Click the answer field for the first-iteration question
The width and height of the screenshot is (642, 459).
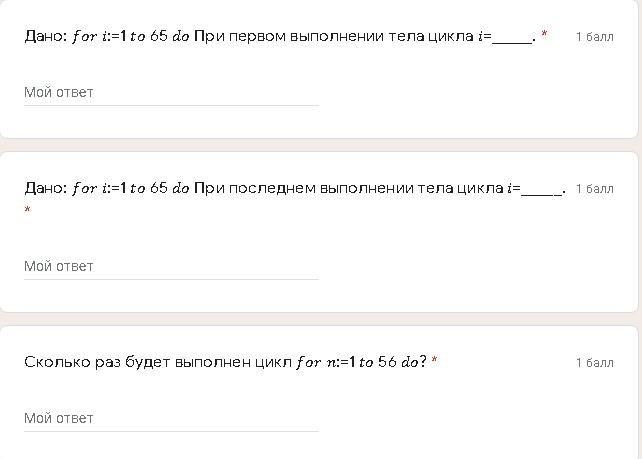170,92
